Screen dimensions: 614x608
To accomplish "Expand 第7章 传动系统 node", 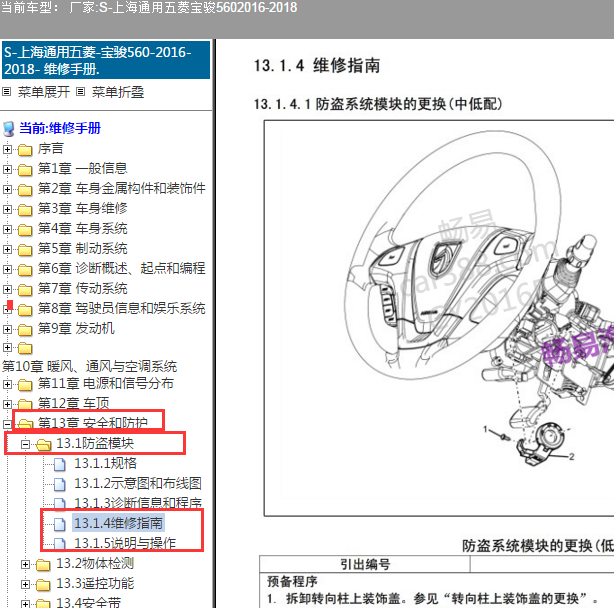I will pyautogui.click(x=7, y=289).
